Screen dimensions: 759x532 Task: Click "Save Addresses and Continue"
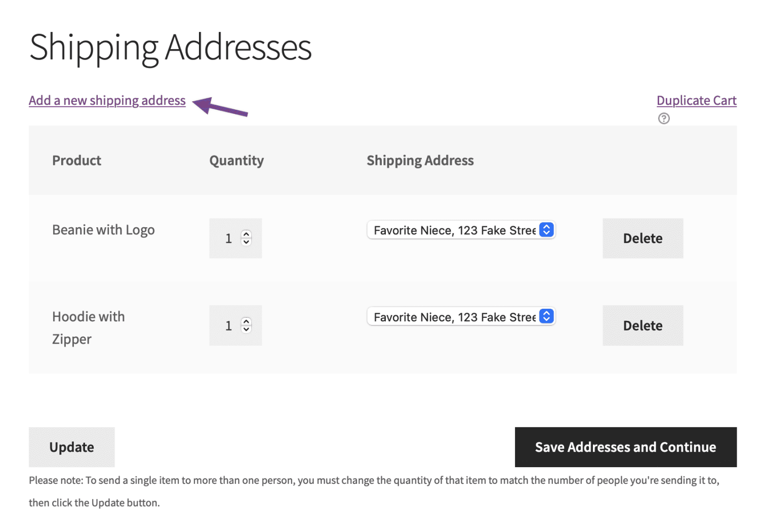[x=625, y=447]
